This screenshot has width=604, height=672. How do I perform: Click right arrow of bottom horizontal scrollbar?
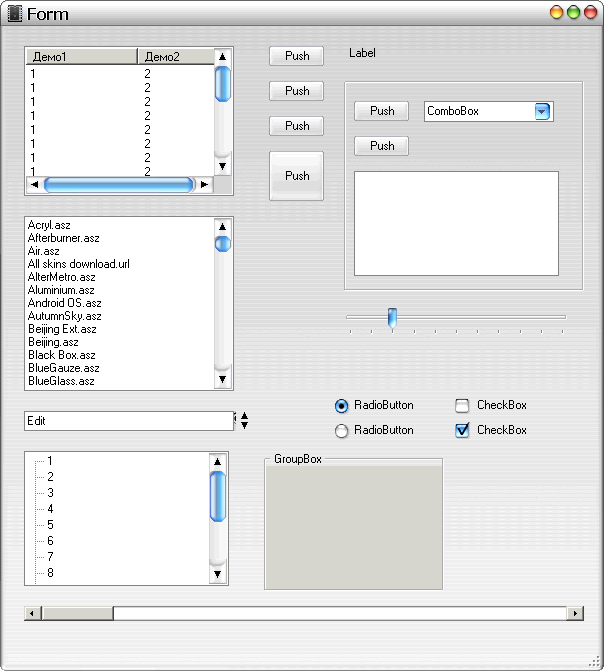pyautogui.click(x=575, y=613)
